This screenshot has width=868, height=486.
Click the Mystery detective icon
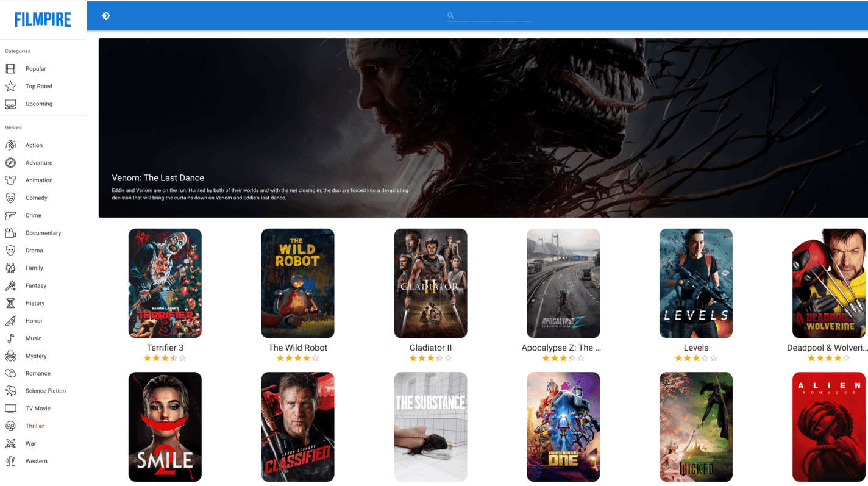tap(10, 356)
